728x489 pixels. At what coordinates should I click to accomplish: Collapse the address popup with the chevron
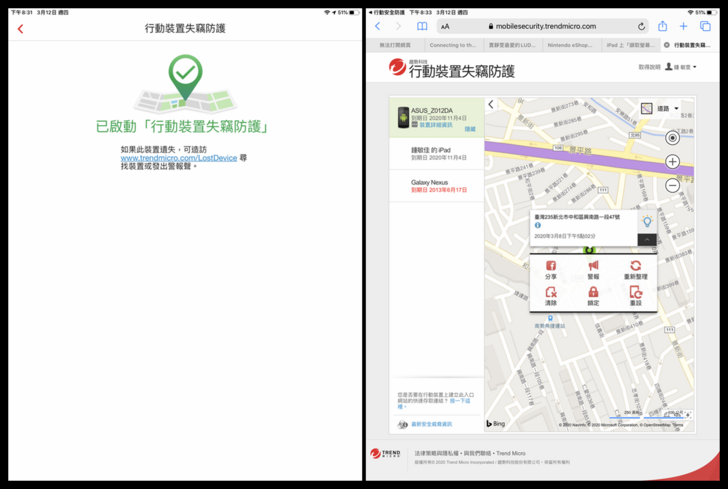[646, 240]
